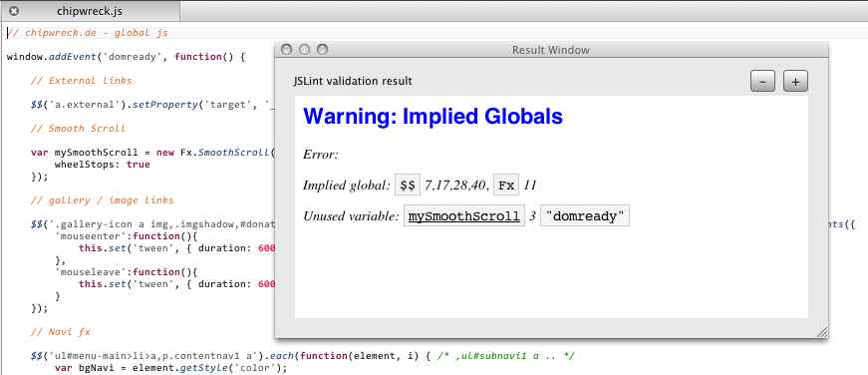Image resolution: width=868 pixels, height=375 pixels.
Task: Close the chipwreck.js tab with the x icon
Action: pos(14,11)
